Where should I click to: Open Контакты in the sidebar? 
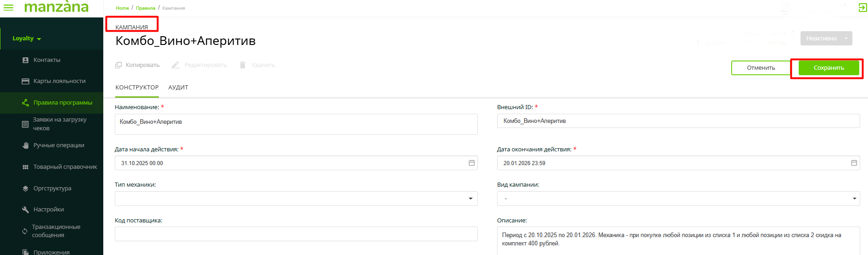click(x=47, y=60)
